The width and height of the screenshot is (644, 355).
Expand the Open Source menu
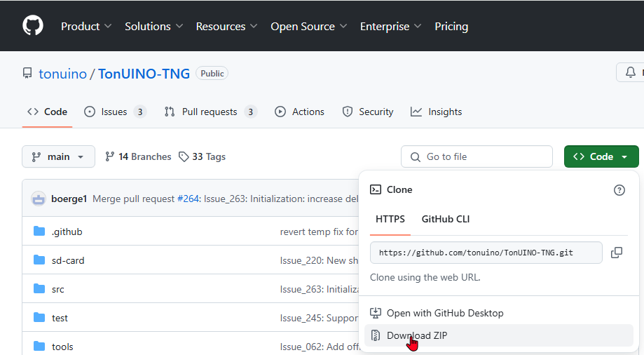click(x=309, y=27)
